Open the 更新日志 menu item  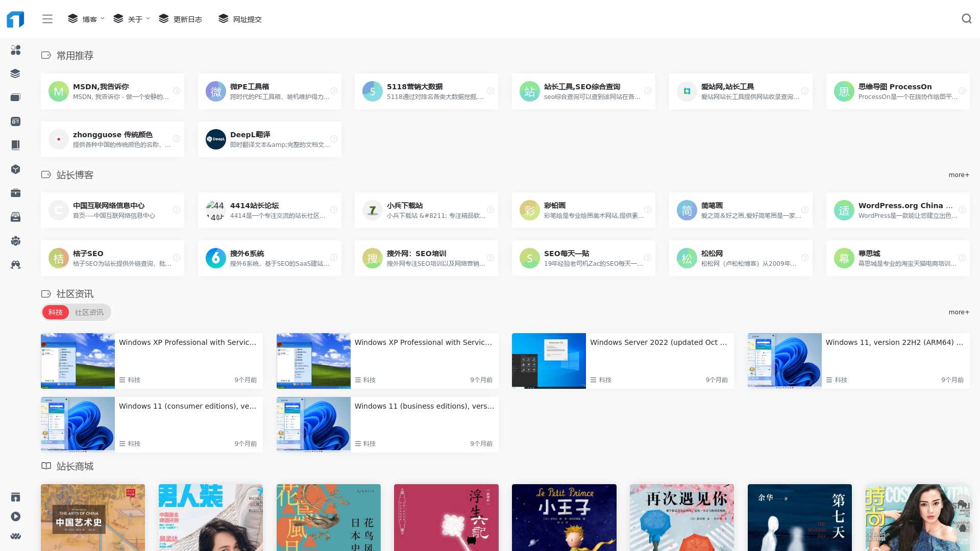[x=181, y=19]
